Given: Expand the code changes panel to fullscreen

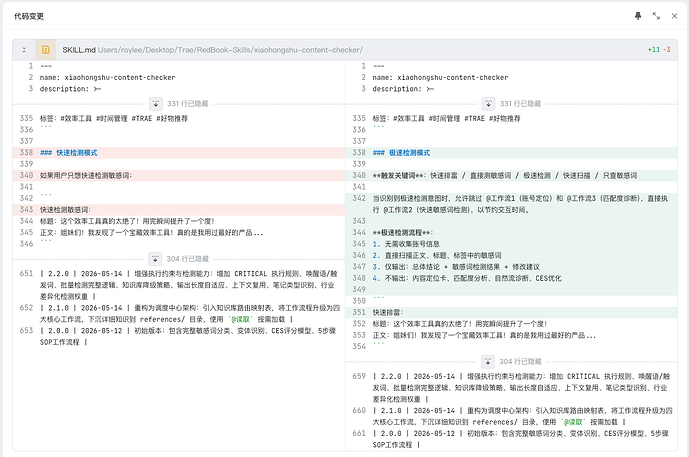Looking at the screenshot, I should pos(656,16).
